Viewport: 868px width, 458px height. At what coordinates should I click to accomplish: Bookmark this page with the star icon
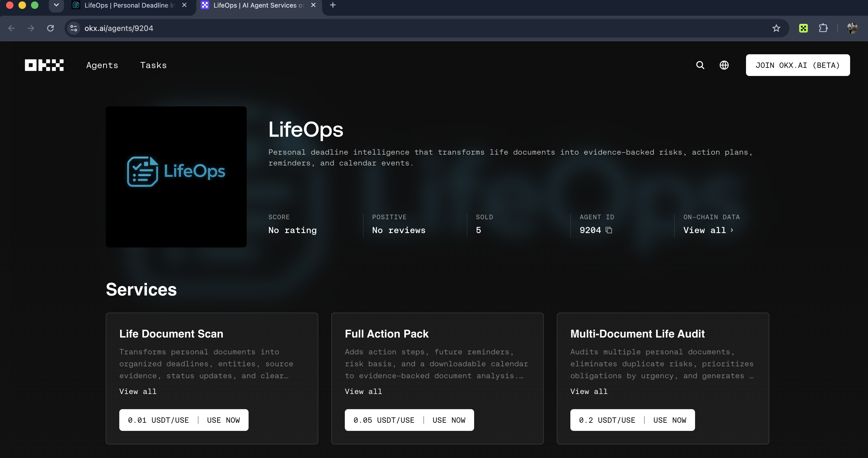(x=776, y=28)
